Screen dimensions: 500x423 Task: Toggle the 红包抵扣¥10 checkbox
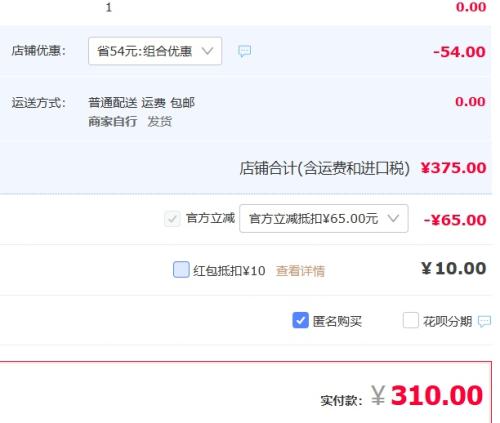181,270
